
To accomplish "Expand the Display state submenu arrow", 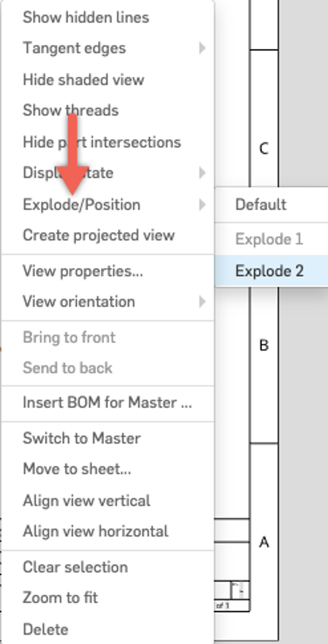I will click(202, 173).
